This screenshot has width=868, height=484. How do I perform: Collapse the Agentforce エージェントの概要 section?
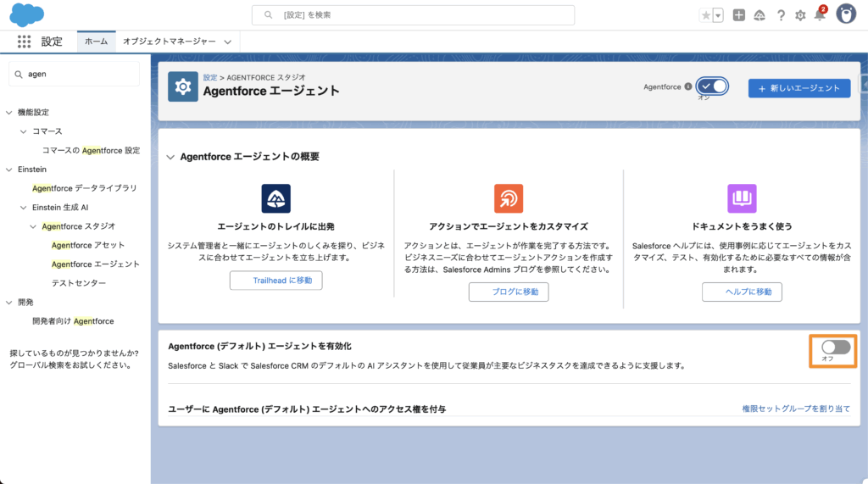[x=170, y=158]
